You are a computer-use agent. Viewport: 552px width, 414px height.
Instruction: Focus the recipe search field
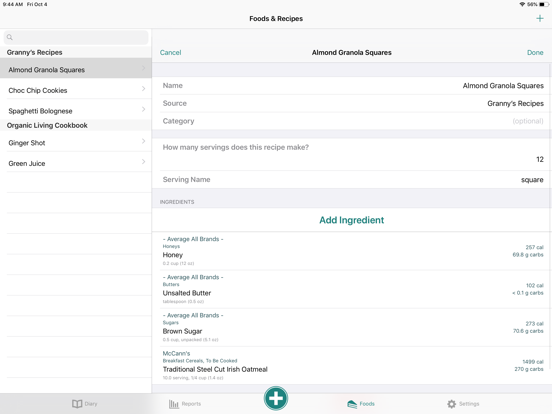click(x=76, y=37)
